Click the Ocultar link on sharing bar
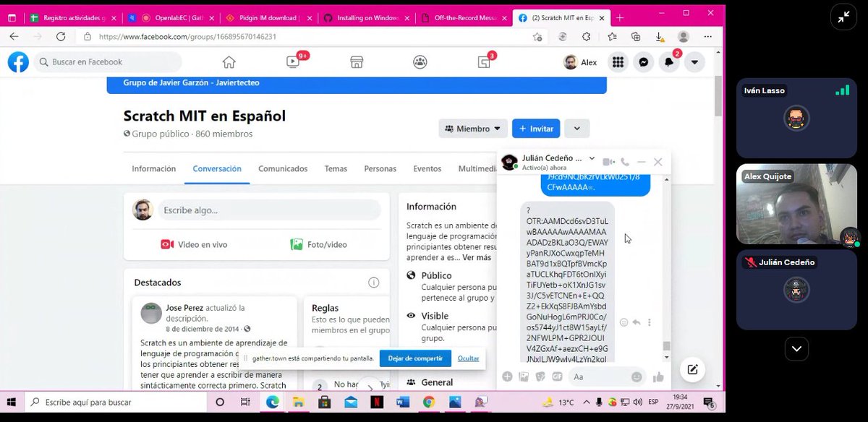Viewport: 868px width, 422px height. pyautogui.click(x=468, y=358)
